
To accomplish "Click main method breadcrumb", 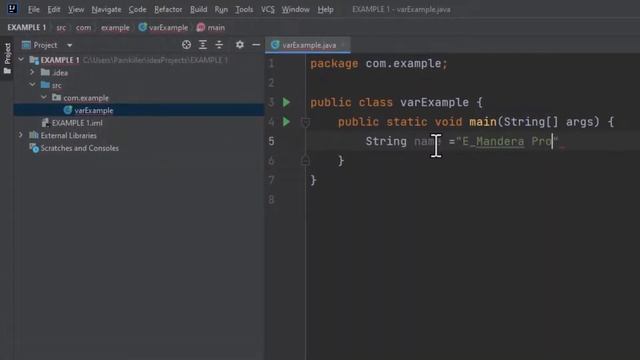I will (211, 28).
